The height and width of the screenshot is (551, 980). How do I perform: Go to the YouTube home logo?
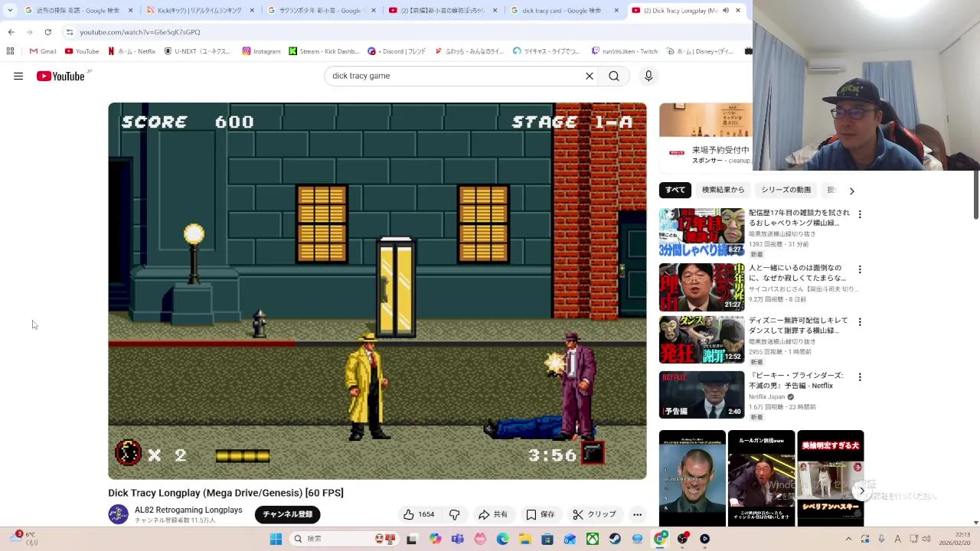pos(60,76)
